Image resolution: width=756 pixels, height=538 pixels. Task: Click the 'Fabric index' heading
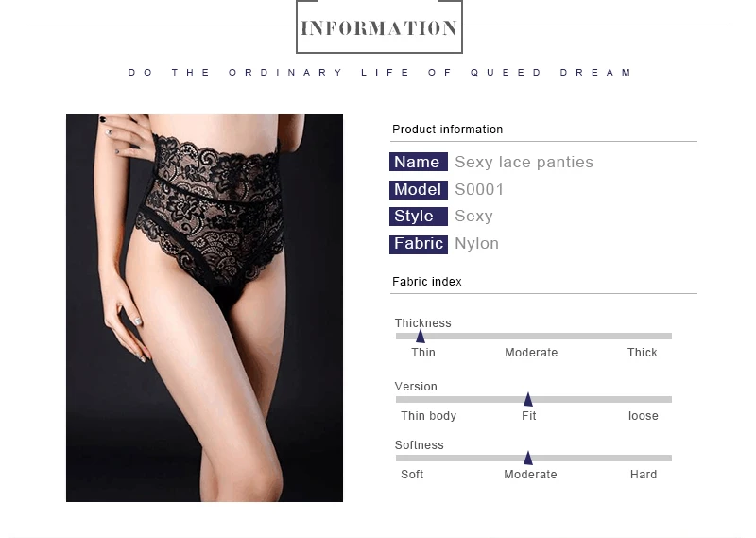pyautogui.click(x=427, y=282)
